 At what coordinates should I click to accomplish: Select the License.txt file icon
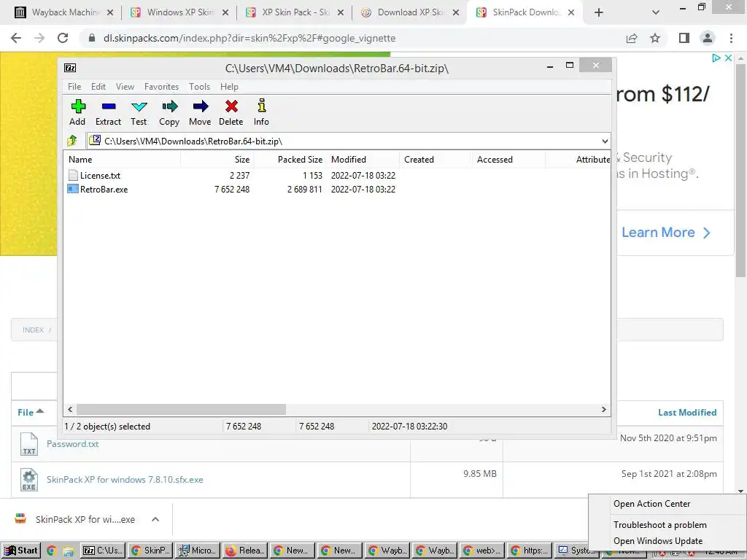click(x=72, y=175)
